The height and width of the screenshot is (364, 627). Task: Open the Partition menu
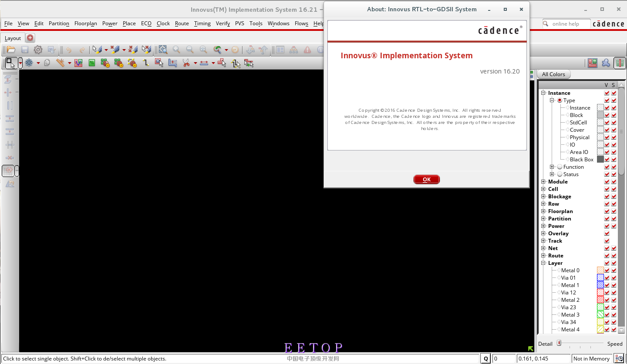[x=59, y=23]
